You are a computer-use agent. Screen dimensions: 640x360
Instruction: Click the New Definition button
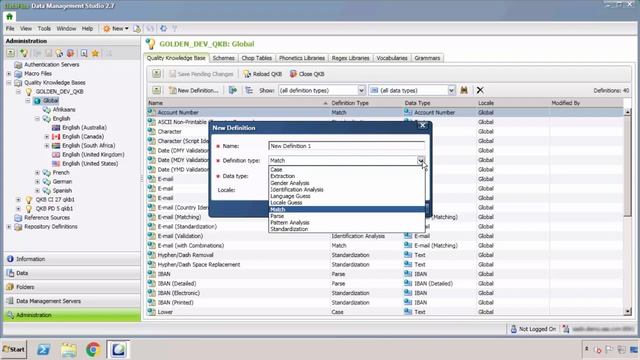[x=194, y=90]
